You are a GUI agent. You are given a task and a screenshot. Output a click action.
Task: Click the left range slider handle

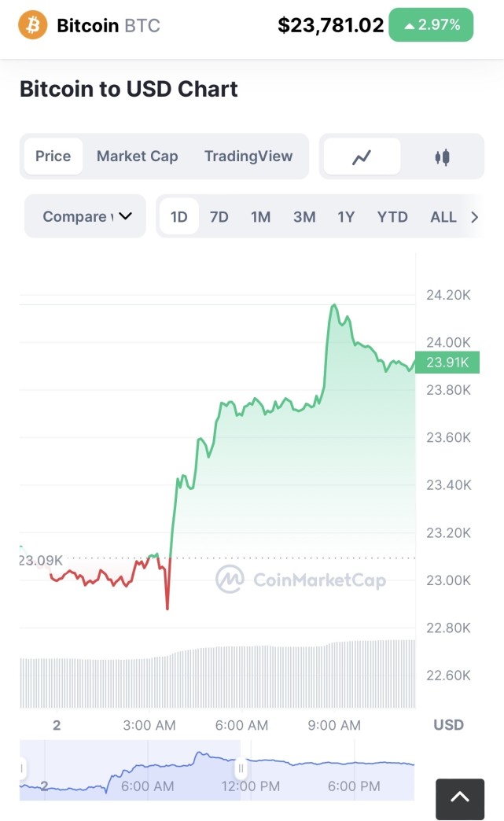coord(22,768)
